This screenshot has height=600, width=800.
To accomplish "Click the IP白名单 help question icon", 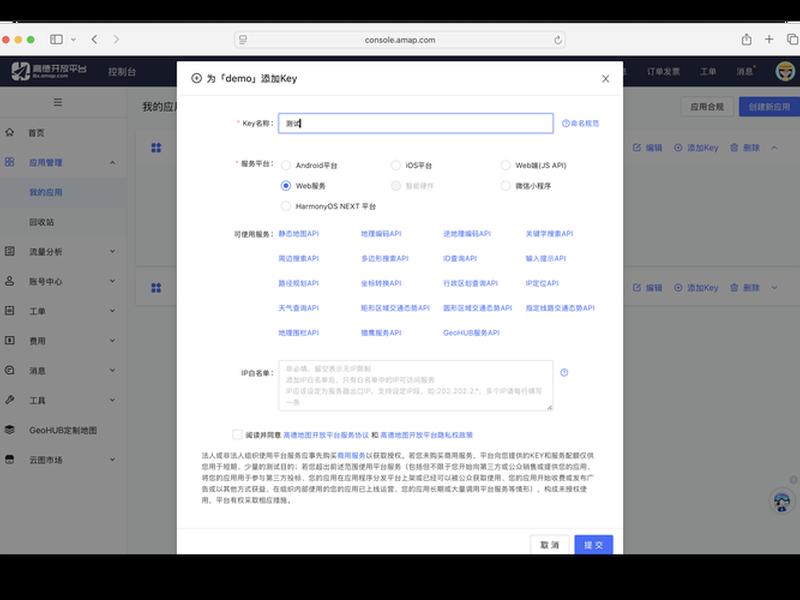I will tap(564, 372).
